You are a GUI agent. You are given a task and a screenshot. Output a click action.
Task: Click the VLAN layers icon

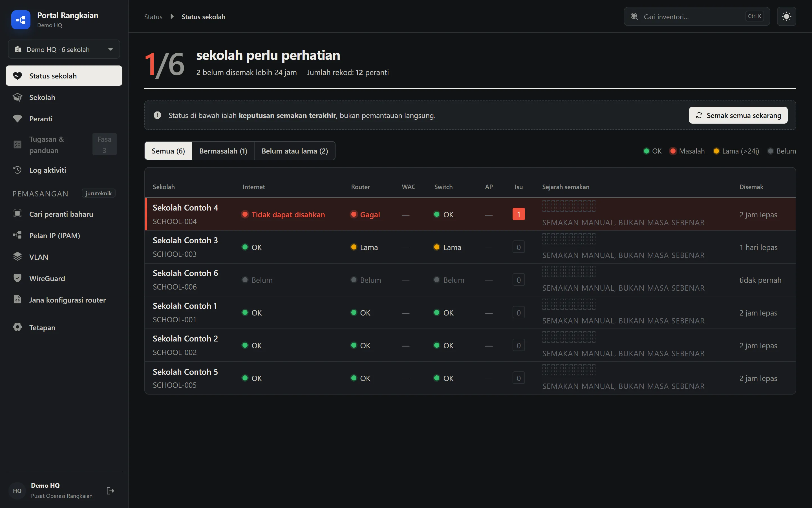pos(17,257)
